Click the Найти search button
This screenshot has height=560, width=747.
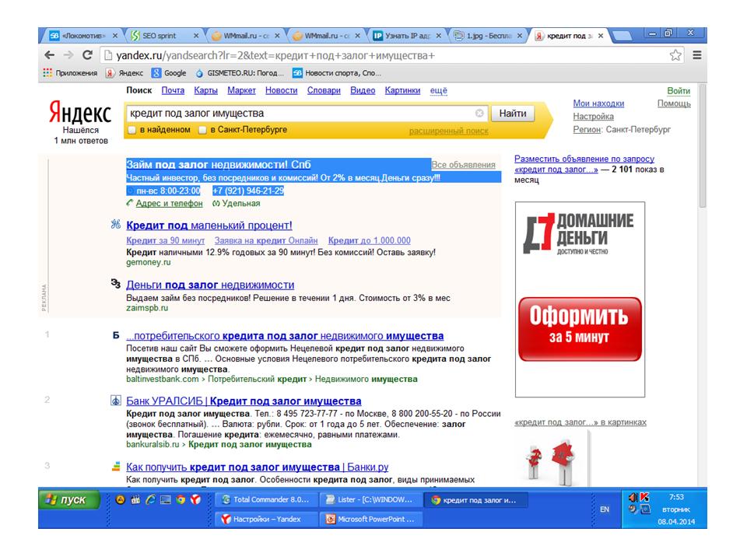tap(513, 114)
